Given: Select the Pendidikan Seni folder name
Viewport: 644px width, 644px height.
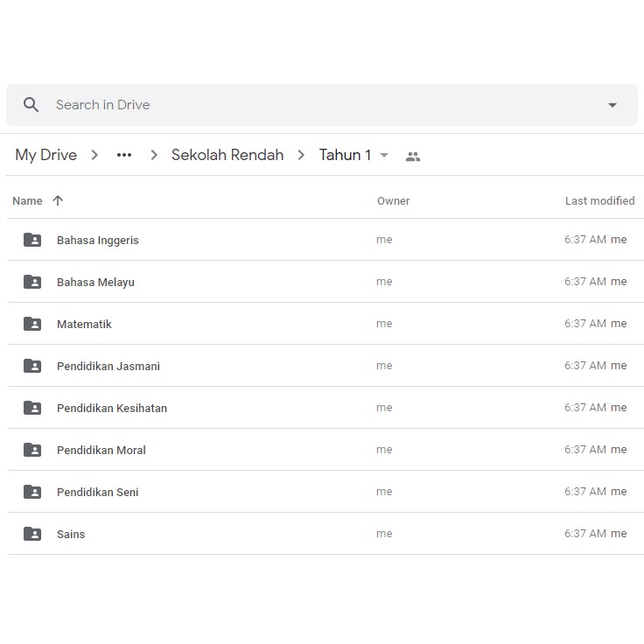Looking at the screenshot, I should (x=98, y=492).
